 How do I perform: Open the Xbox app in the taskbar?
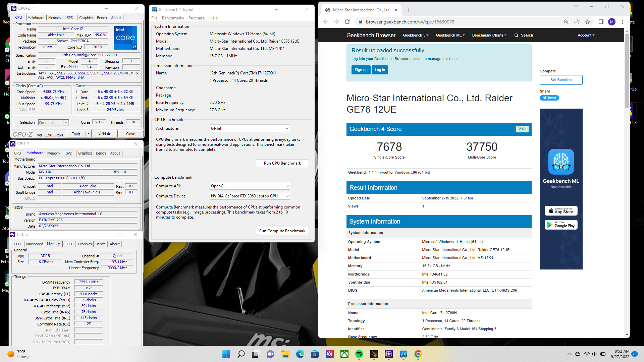344,354
